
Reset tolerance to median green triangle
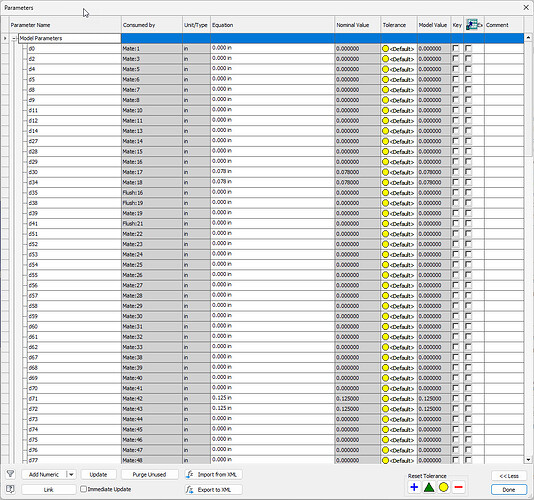tap(429, 487)
